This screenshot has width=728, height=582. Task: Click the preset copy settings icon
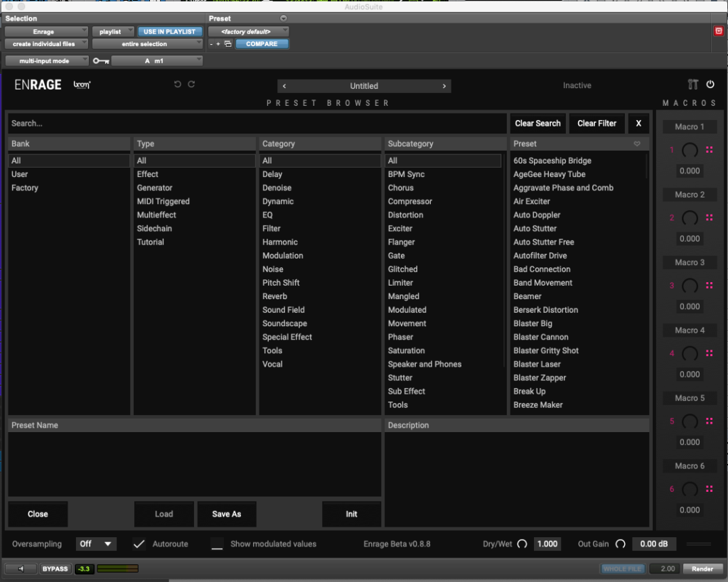pos(228,43)
